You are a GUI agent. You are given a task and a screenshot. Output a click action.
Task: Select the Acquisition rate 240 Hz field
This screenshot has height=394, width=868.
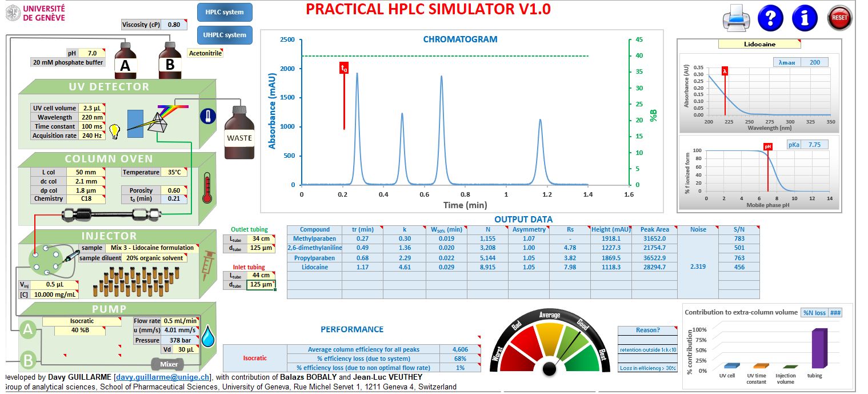91,136
